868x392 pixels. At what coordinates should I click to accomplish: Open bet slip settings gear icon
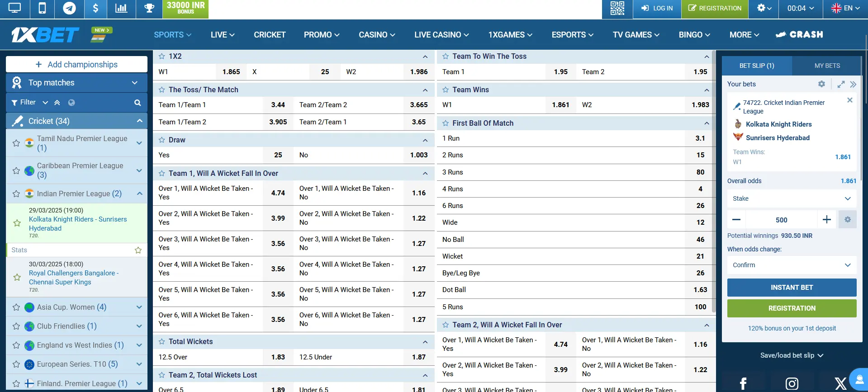(821, 84)
